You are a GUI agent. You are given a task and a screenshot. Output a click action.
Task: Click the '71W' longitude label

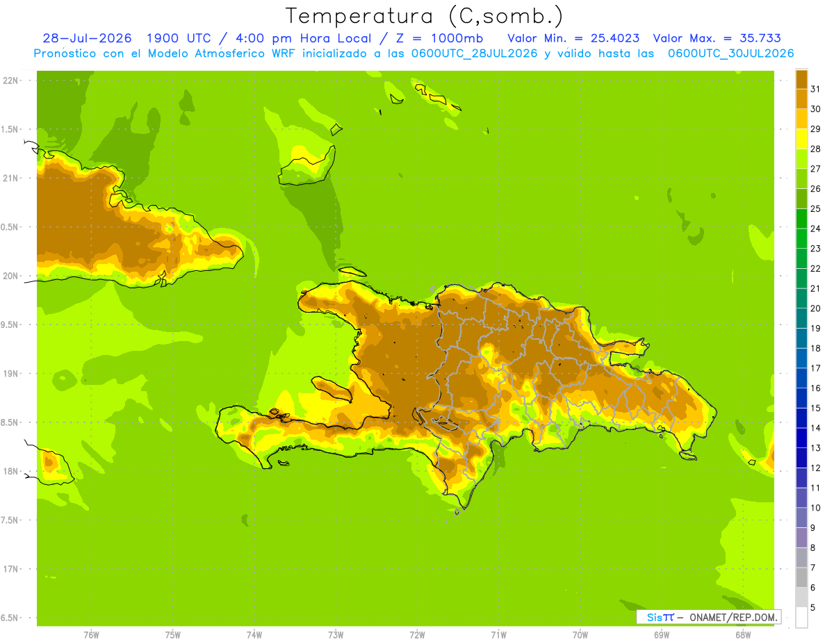[x=498, y=635]
